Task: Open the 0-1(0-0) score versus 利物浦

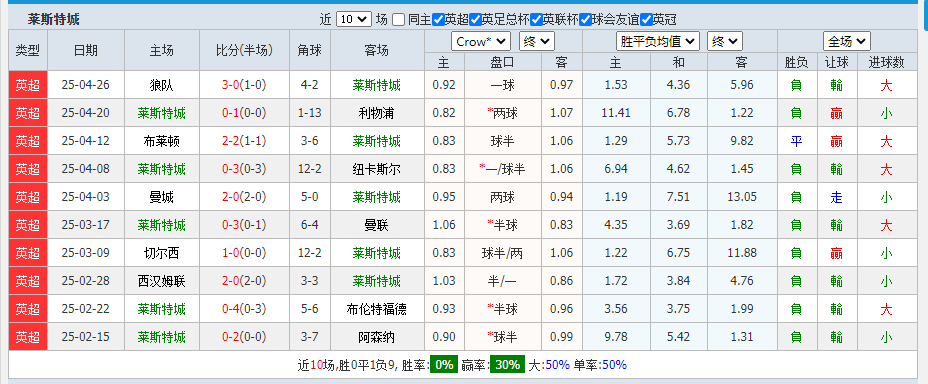Action: (244, 113)
